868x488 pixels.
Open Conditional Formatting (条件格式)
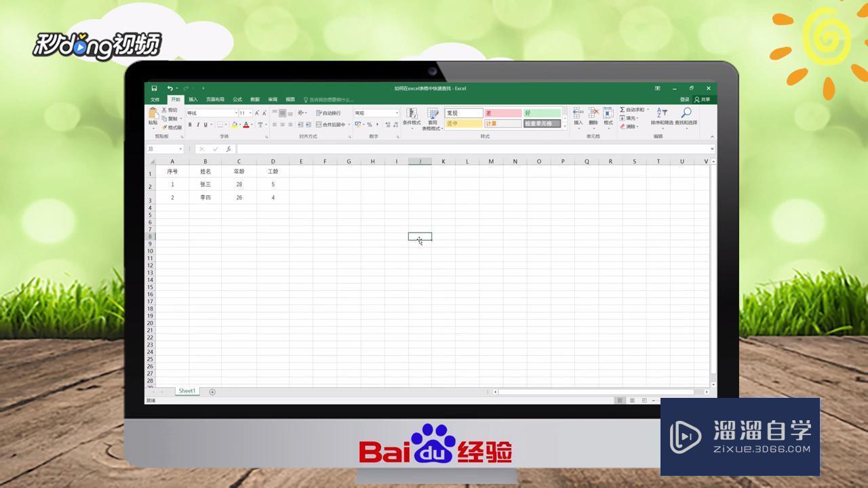point(412,118)
